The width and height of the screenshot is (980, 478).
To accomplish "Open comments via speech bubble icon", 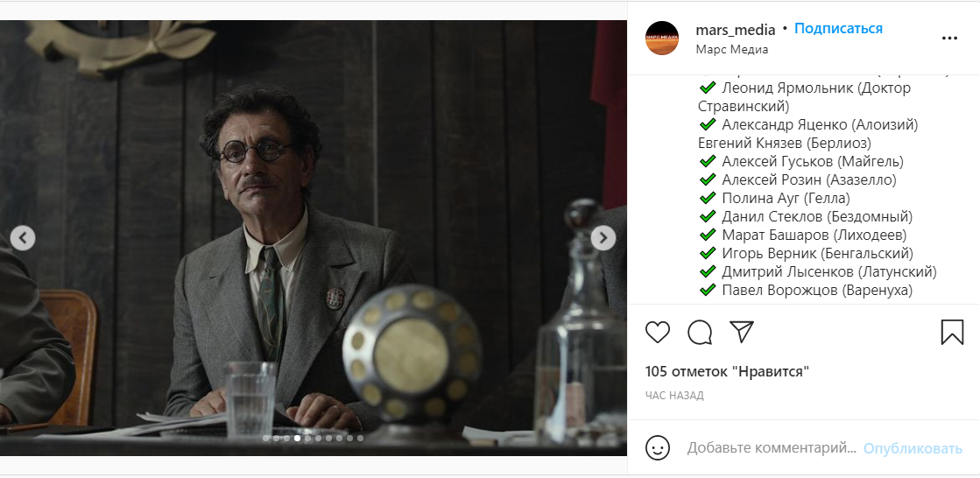I will pos(700,333).
